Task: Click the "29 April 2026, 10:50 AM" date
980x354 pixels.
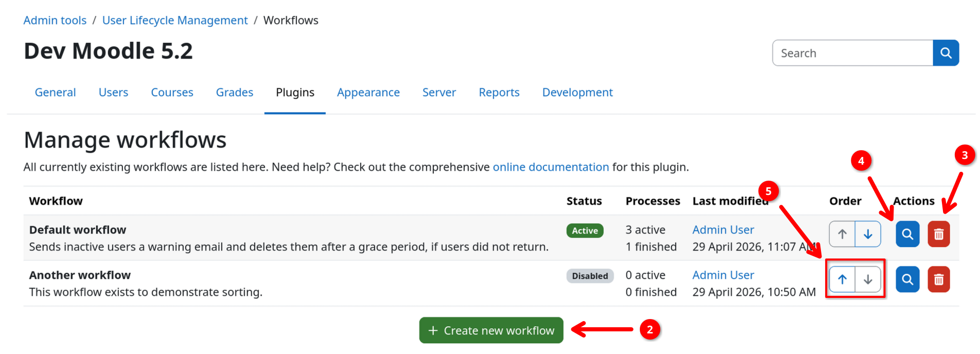Action: (x=754, y=292)
